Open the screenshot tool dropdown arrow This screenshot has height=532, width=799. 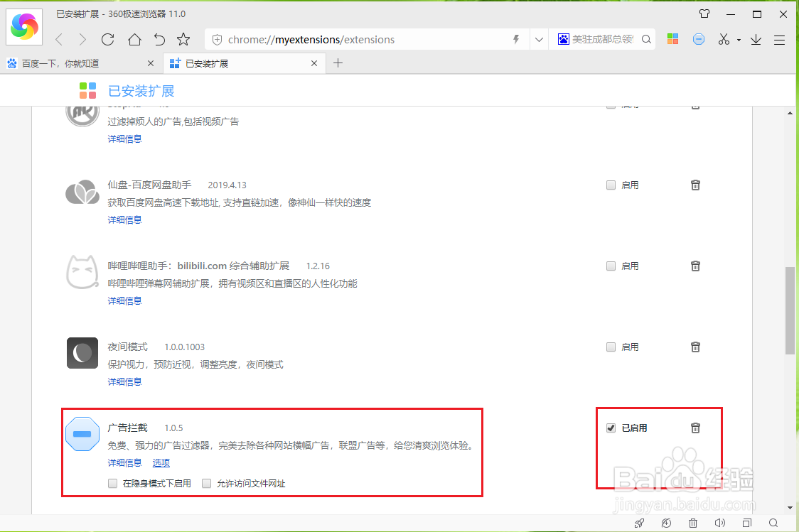coord(737,39)
